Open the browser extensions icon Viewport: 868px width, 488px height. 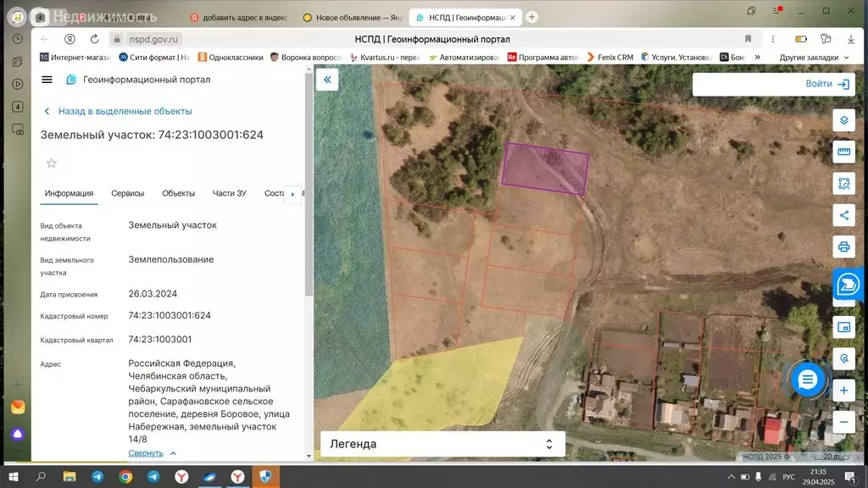826,39
